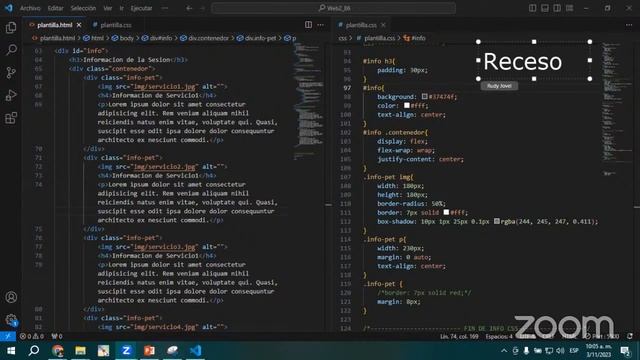Viewport: 640px width, 360px height.
Task: Open File Explorer from the taskbar
Action: pyautogui.click(x=80, y=351)
